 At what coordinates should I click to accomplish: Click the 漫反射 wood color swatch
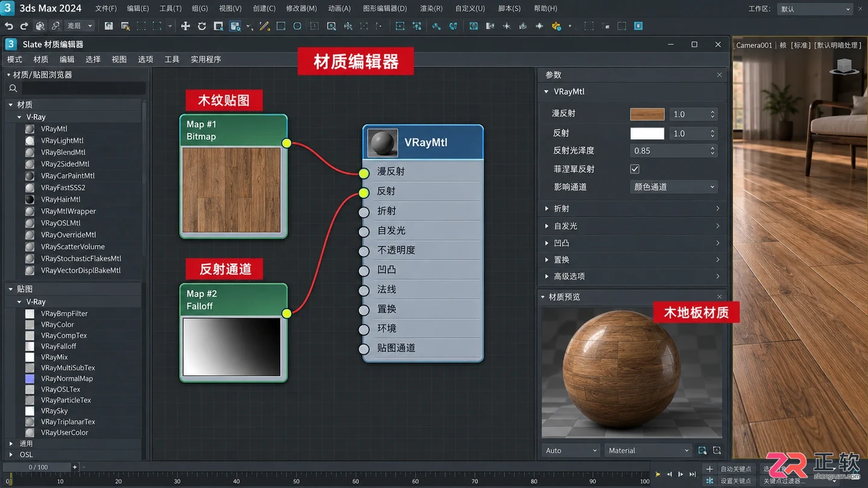coord(647,114)
